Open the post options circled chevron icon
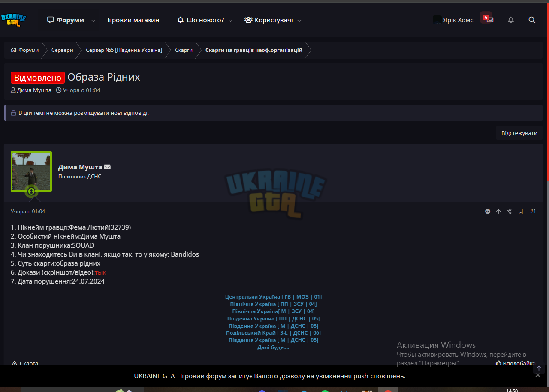 (x=488, y=212)
